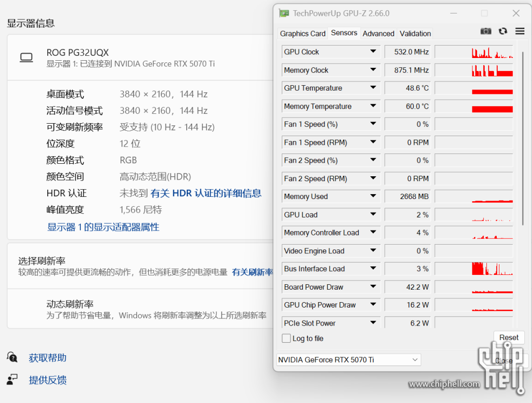Click the 2668 MB Memory Used value
The height and width of the screenshot is (403, 532).
pos(408,196)
